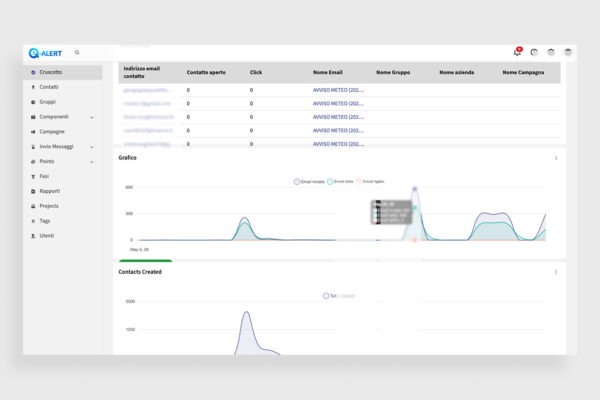Screen dimensions: 600x400
Task: Open Rapporti reports page
Action: (x=49, y=191)
